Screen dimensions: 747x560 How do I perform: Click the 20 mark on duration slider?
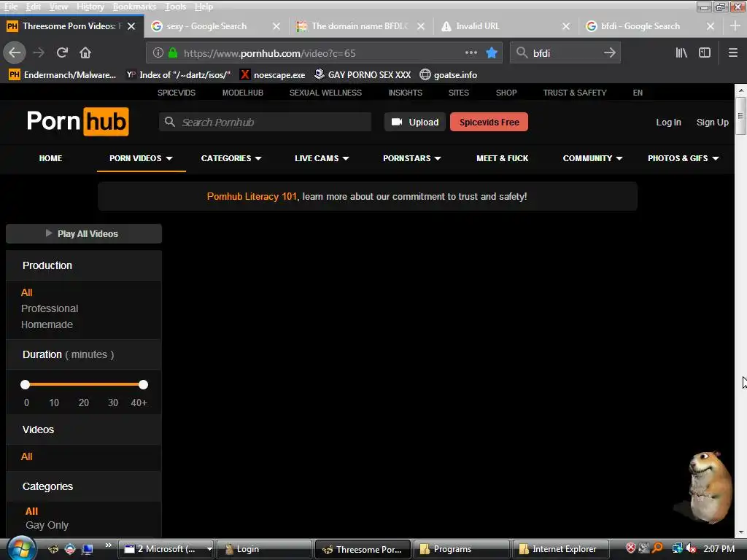click(83, 402)
